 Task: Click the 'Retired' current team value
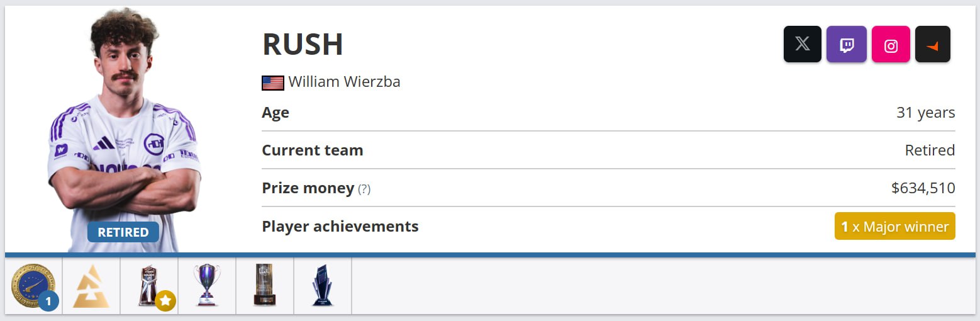(x=930, y=150)
